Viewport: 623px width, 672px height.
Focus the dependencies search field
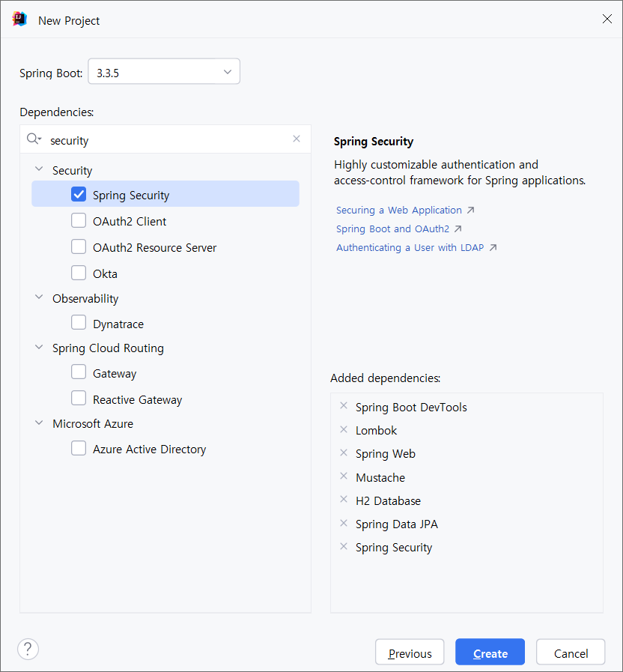[167, 139]
